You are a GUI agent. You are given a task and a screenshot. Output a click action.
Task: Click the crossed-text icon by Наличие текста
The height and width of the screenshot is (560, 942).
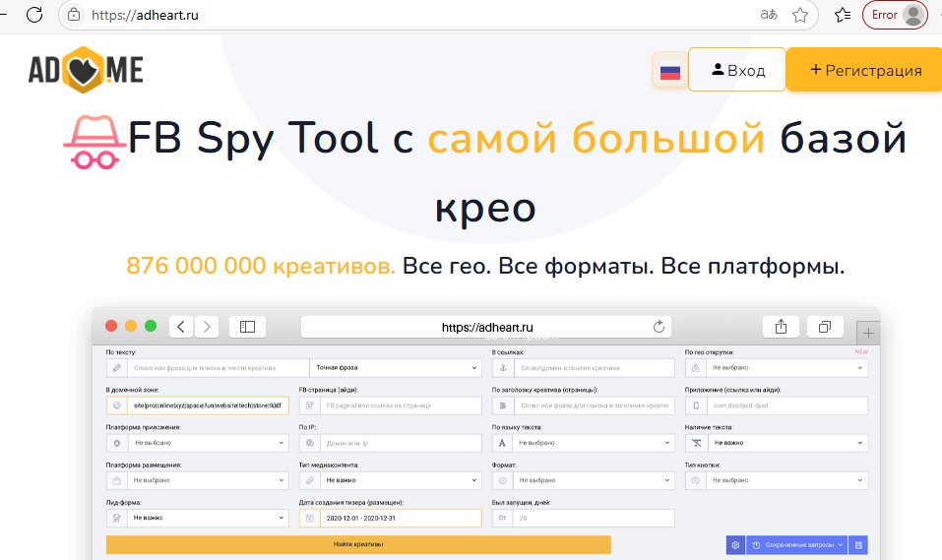696,443
